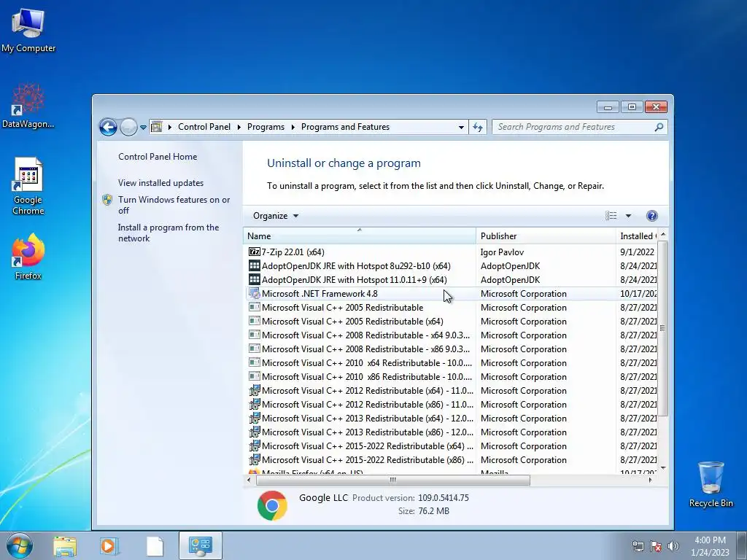747x560 pixels.
Task: Click the 9/1/2022 install date cell
Action: pyautogui.click(x=637, y=252)
